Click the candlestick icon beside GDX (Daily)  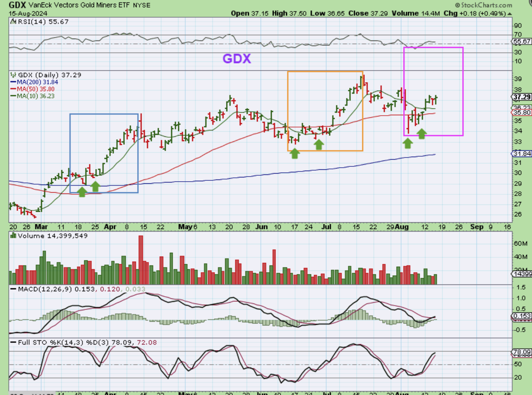pos(13,75)
